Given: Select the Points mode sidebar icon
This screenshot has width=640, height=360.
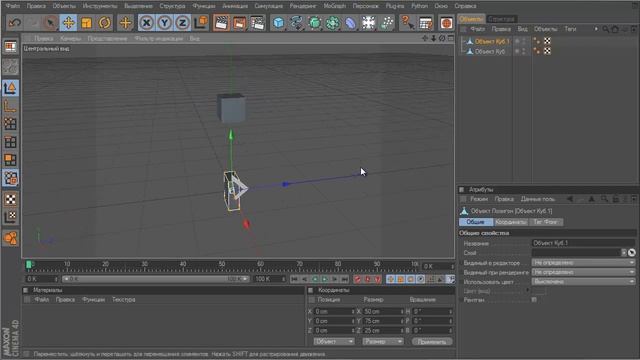Looking at the screenshot, I should click(x=10, y=124).
